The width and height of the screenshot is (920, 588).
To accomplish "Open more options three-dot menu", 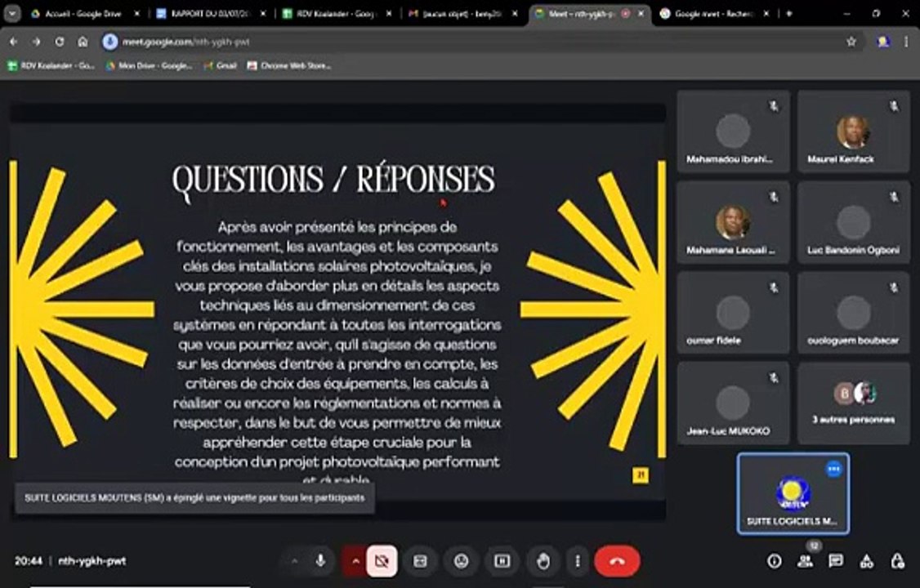I will [x=578, y=561].
